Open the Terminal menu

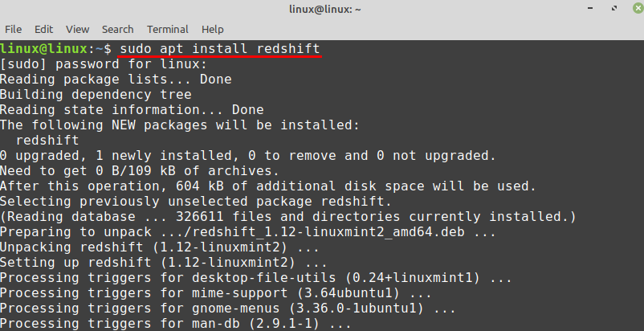click(x=168, y=29)
